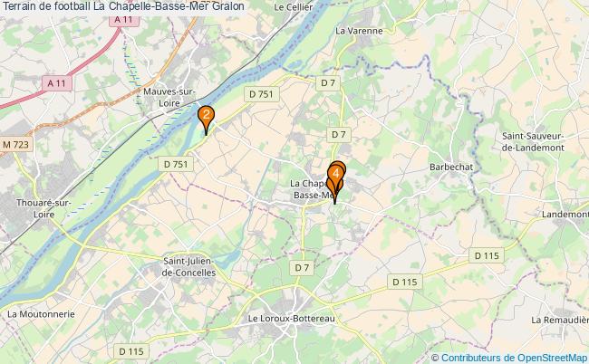Click the D 7 shield near La Varenne
589x364 pixels.
(327, 83)
